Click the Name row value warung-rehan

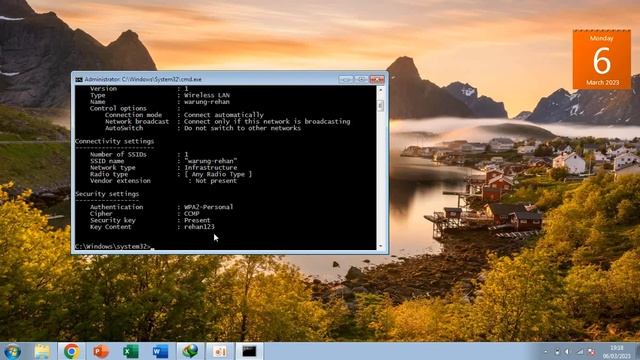[207, 102]
